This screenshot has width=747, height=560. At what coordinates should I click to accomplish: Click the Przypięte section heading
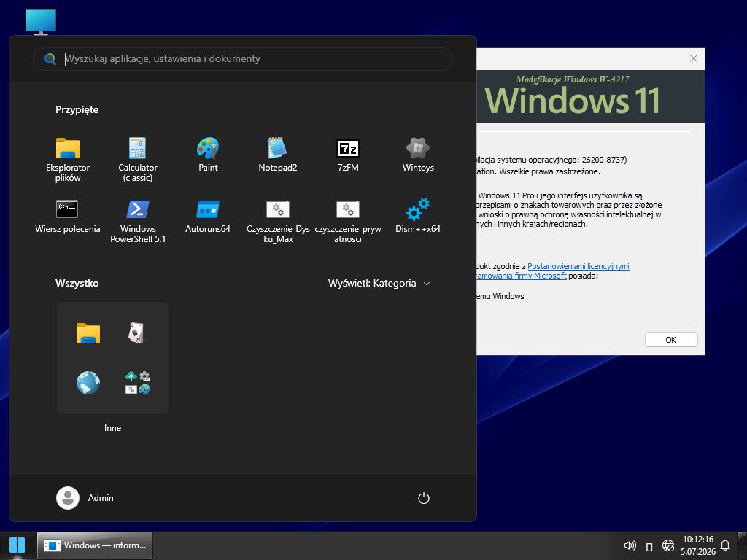point(77,109)
